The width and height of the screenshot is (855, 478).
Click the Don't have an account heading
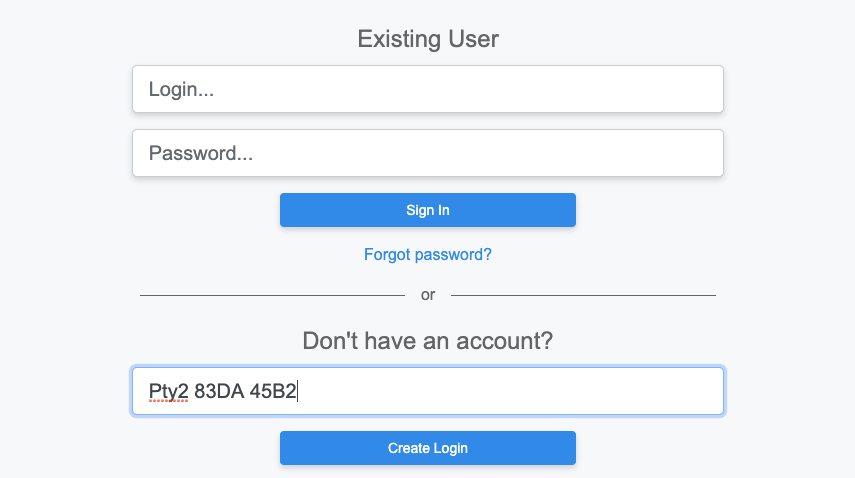427,341
